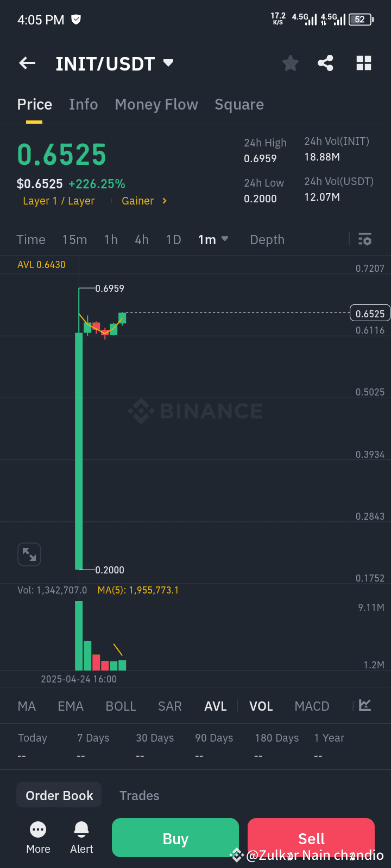Screen dimensions: 391x868
Task: Tap the fullscreen expand icon on the chart
Action: pyautogui.click(x=29, y=554)
